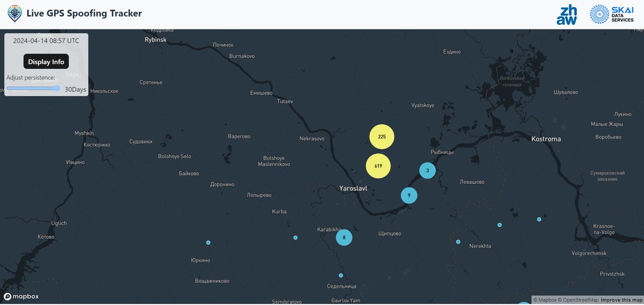
Task: Click the spoofing point northwest of Nerekhta
Action: pyautogui.click(x=458, y=242)
